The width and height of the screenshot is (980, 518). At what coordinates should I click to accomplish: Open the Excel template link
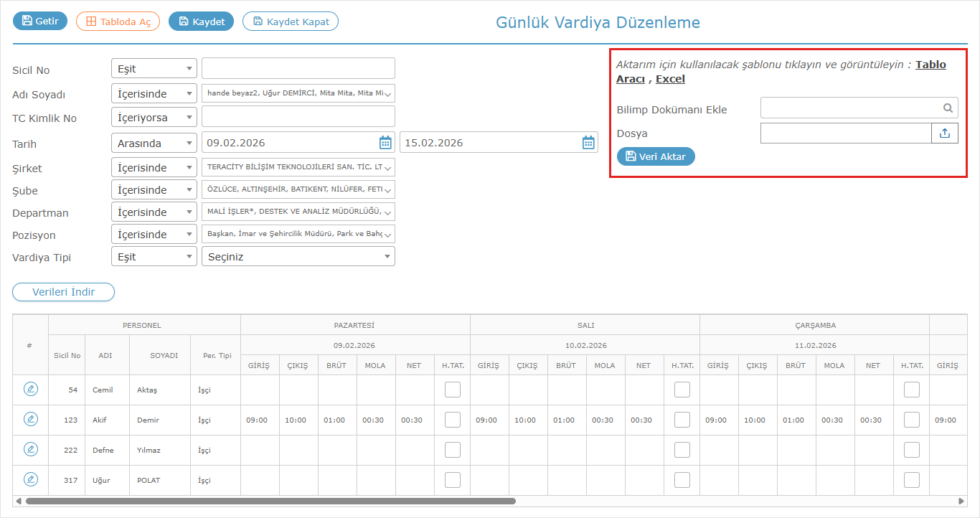point(670,79)
